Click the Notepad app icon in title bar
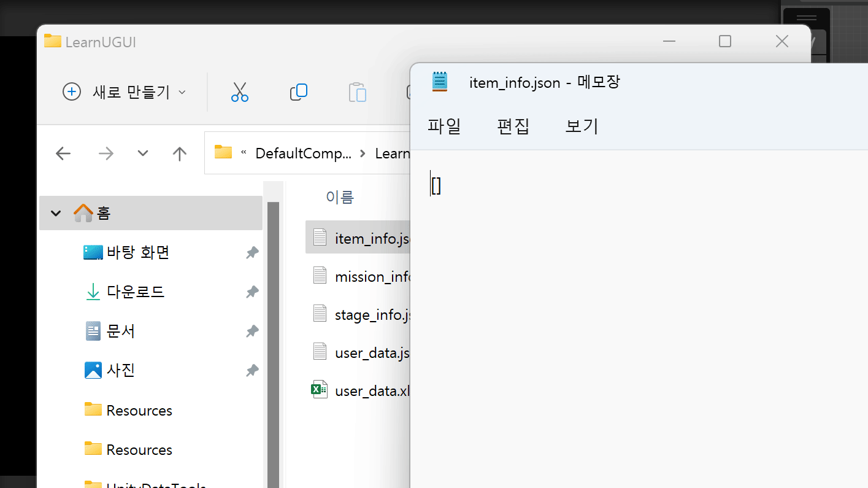868x488 pixels. coord(440,82)
